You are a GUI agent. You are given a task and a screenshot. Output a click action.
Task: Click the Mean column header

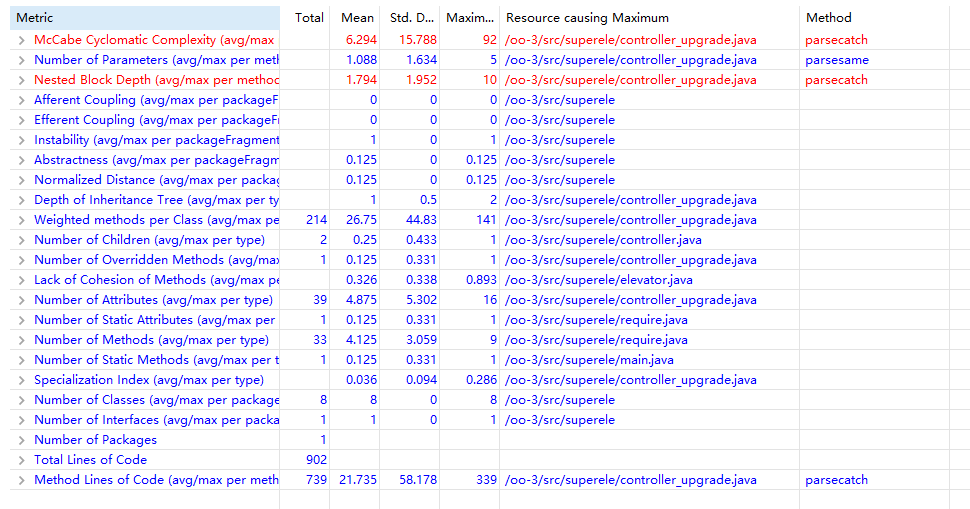(x=357, y=18)
